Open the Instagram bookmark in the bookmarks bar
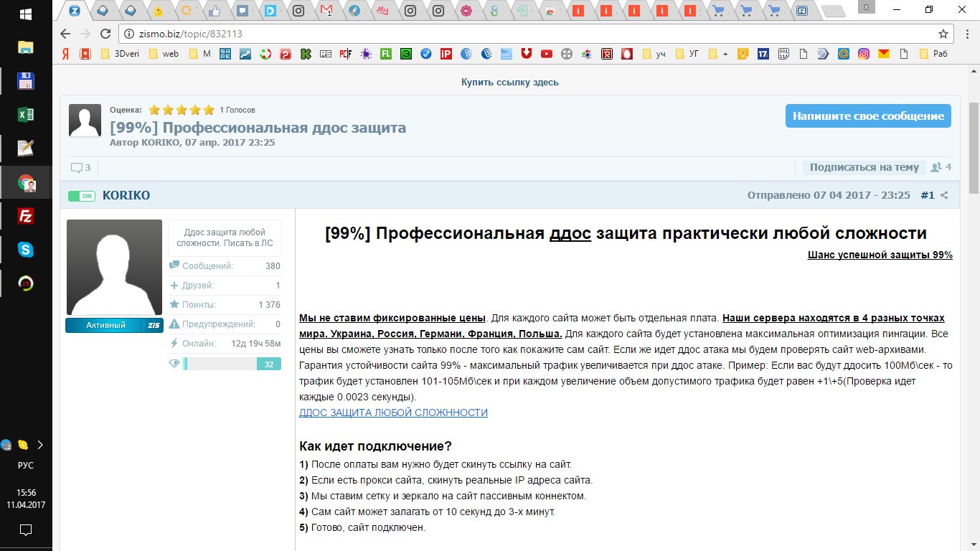 tap(864, 53)
